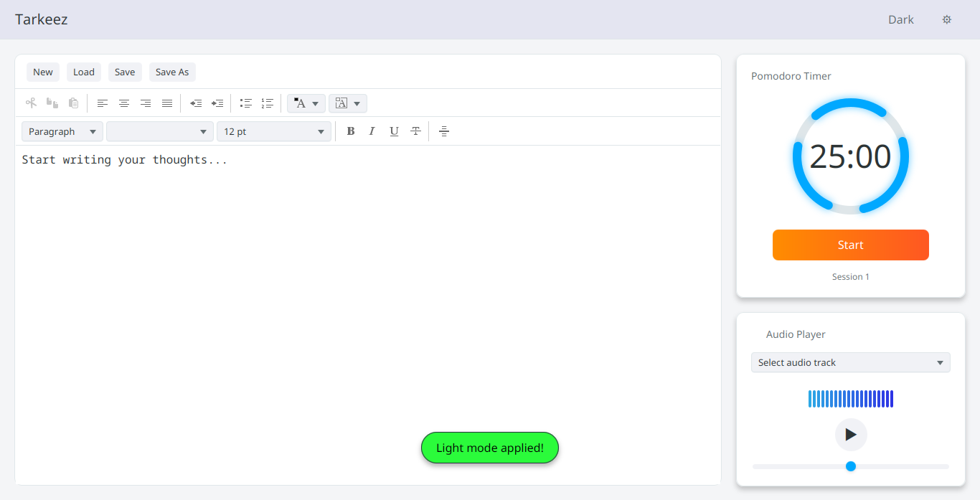The image size is (980, 500).
Task: Align text right
Action: [146, 103]
